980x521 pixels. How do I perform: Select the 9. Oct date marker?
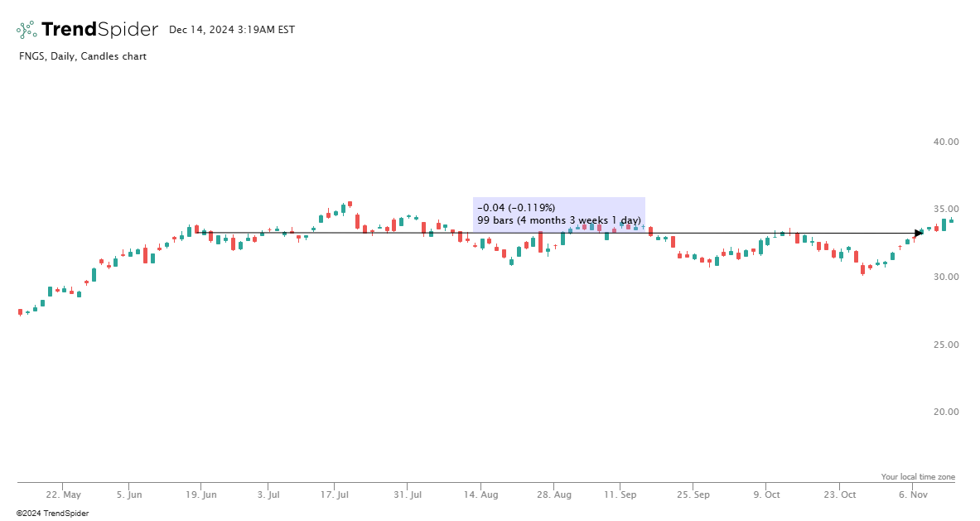(766, 494)
